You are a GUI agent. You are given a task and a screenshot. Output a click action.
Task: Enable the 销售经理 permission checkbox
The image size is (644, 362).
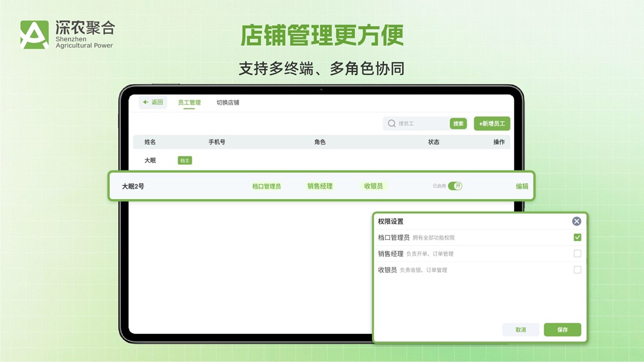[577, 253]
